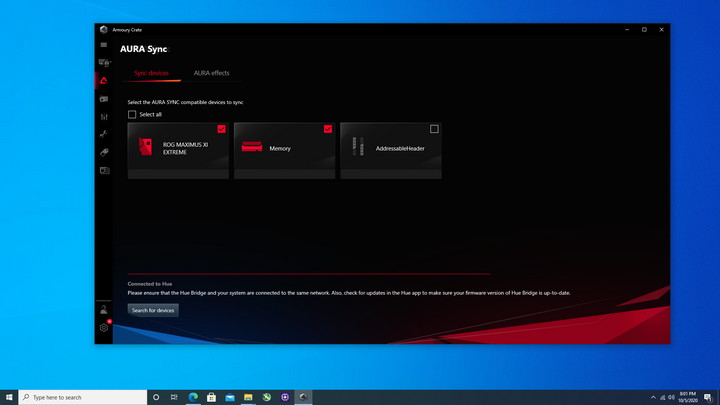Click the AddressableHeader device card
Image resolution: width=720 pixels, height=405 pixels.
[x=393, y=152]
